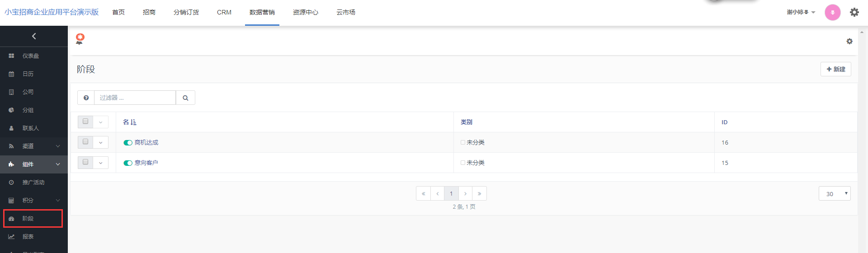This screenshot has width=868, height=253.
Task: Open 日历 calendar in sidebar
Action: pyautogui.click(x=28, y=74)
